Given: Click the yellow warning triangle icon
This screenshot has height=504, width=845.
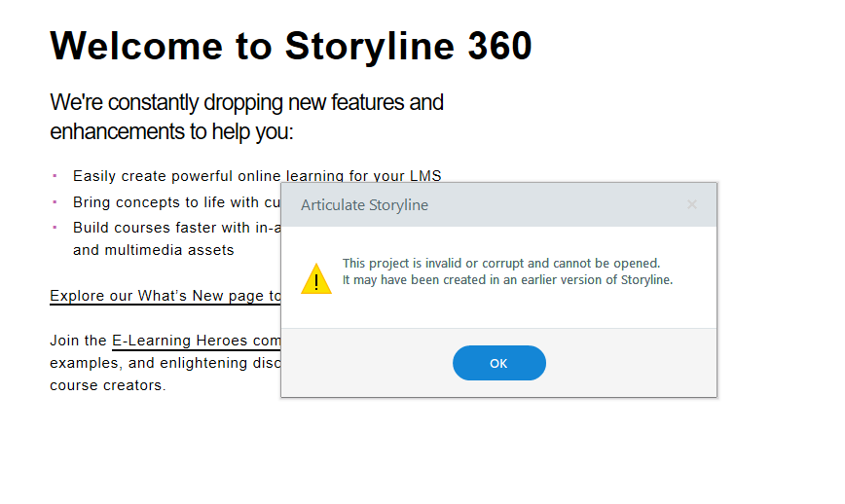Looking at the screenshot, I should [x=315, y=279].
